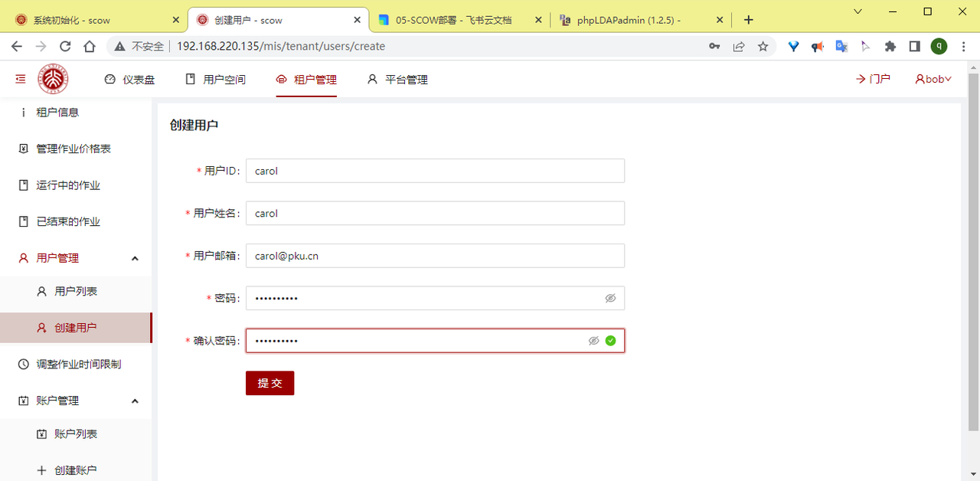Collapse the sidebar with the menu fold icon
The image size is (980, 481).
(20, 79)
